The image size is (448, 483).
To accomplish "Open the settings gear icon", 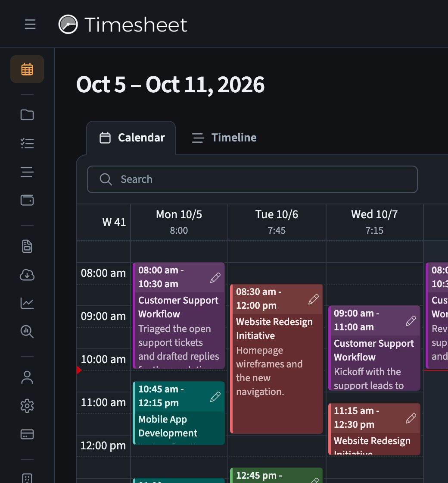I will (27, 406).
